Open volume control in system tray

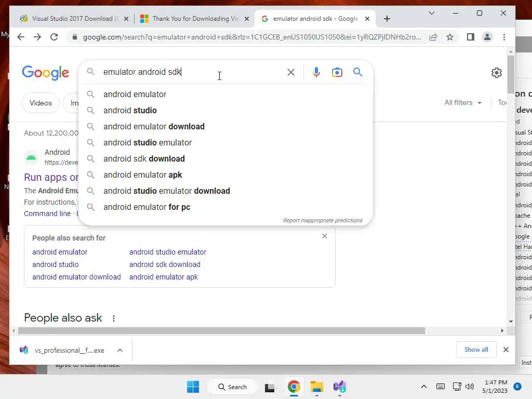point(470,387)
